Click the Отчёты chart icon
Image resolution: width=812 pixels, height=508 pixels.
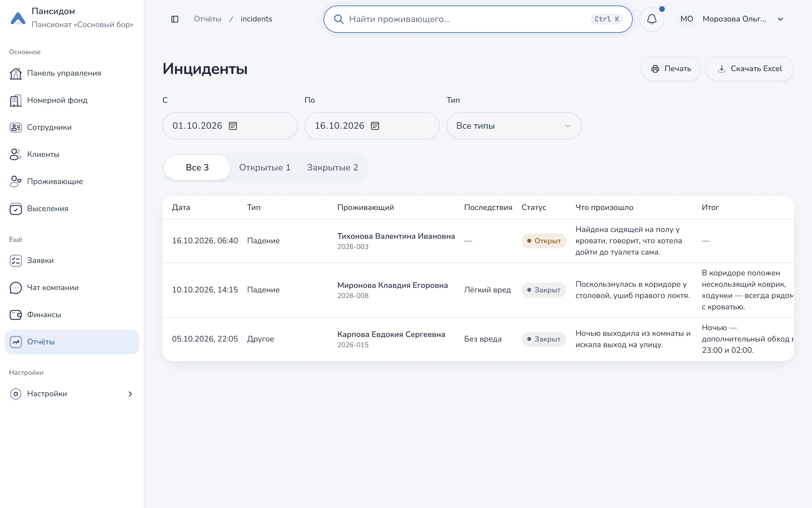(x=16, y=342)
